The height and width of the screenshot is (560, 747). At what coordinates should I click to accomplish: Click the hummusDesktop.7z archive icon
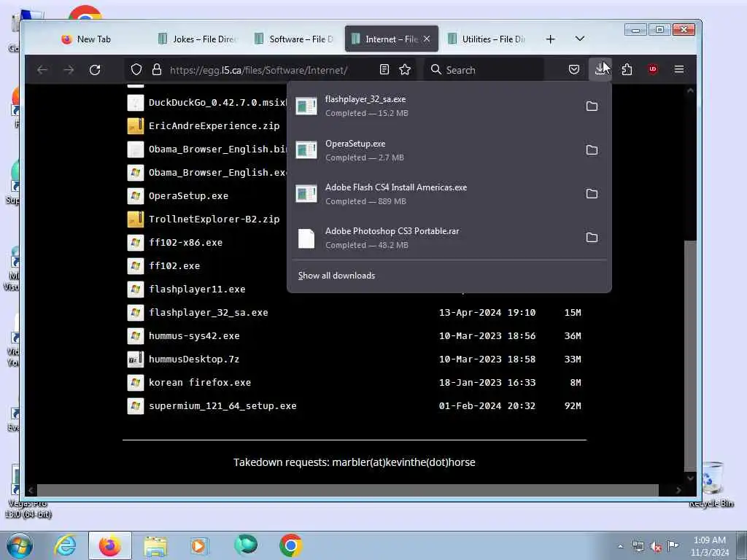point(135,359)
